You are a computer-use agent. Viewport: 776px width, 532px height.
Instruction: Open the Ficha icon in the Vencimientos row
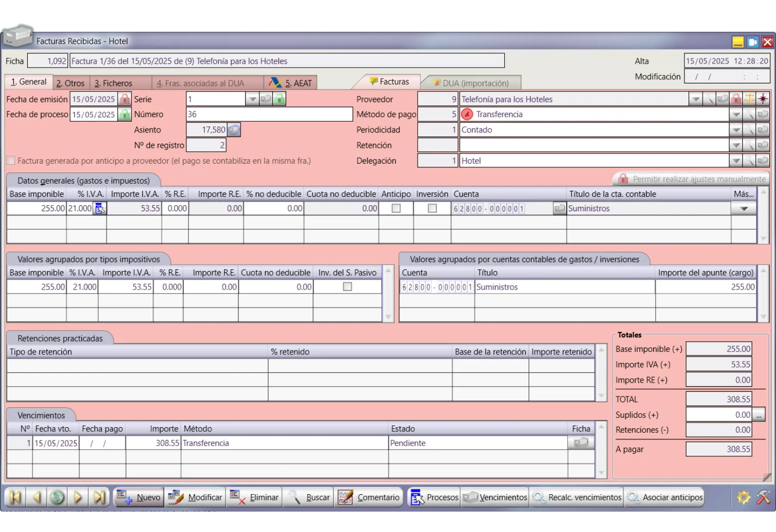pos(581,443)
